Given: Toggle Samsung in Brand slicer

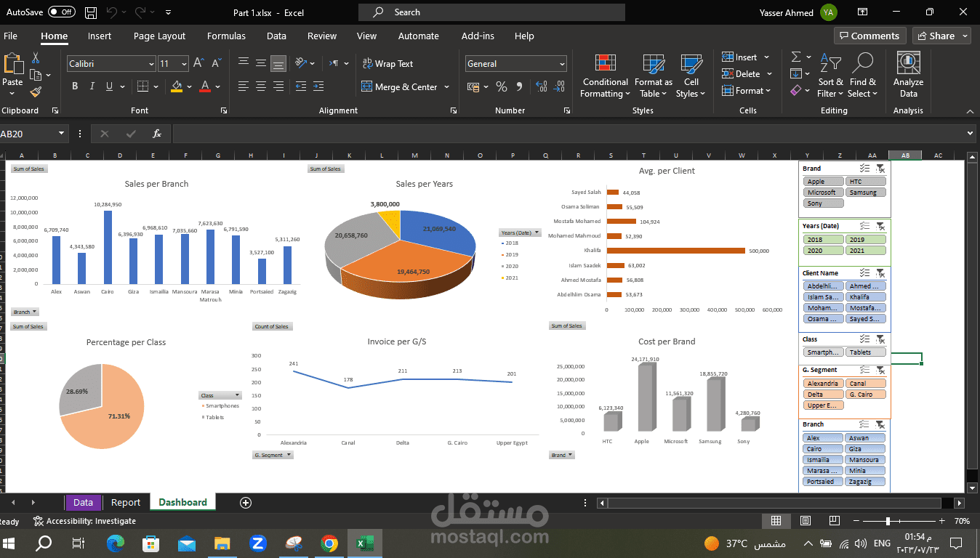Looking at the screenshot, I should pos(866,193).
